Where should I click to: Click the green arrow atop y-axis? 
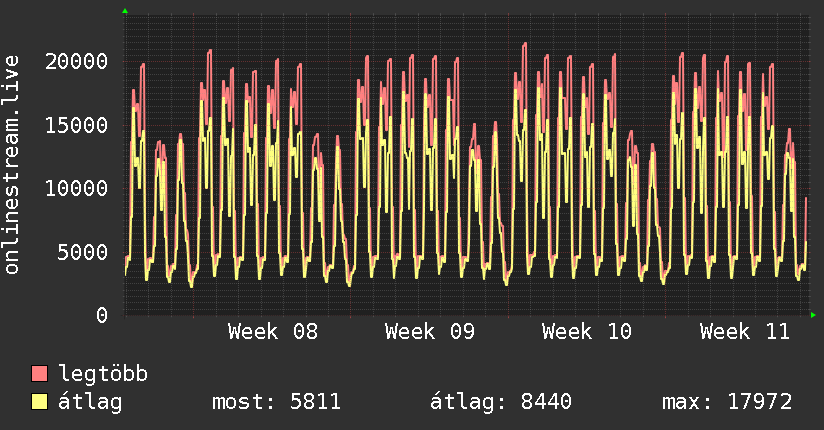click(x=125, y=11)
